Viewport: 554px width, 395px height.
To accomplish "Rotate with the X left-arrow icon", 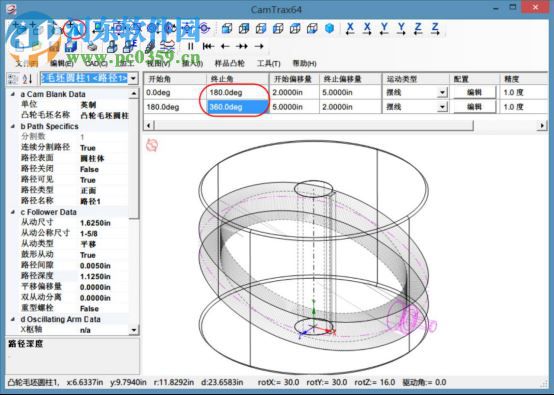I will point(350,28).
